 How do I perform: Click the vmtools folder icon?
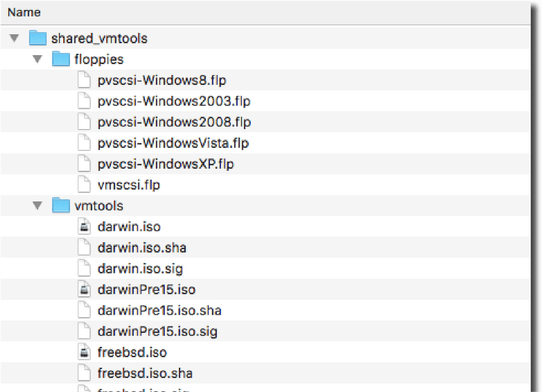coord(61,206)
